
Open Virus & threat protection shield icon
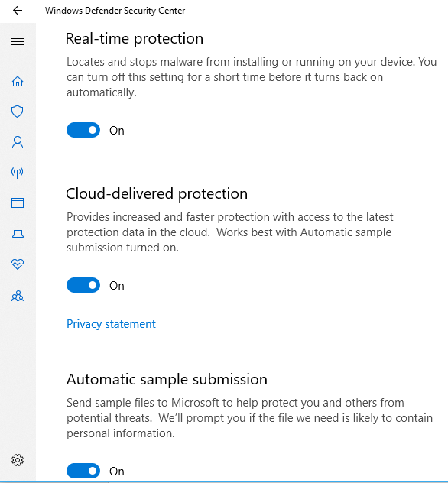pyautogui.click(x=18, y=112)
